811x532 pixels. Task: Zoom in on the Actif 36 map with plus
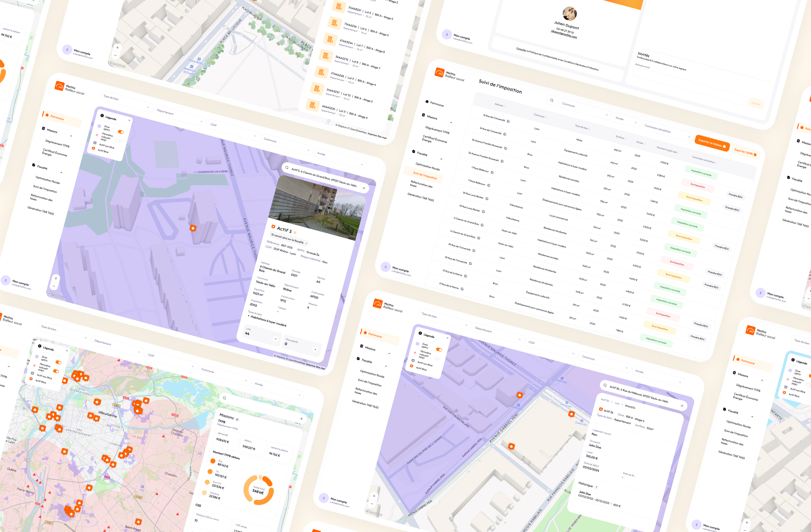pos(374,496)
